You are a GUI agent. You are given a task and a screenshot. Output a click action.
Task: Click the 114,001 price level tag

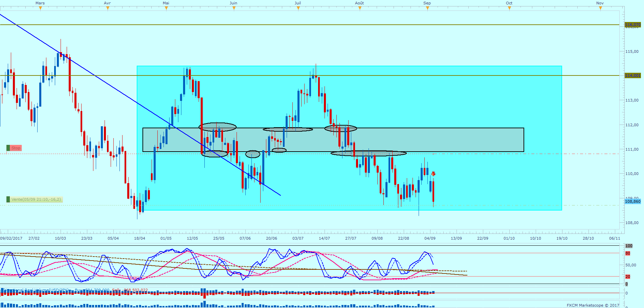[x=632, y=75]
